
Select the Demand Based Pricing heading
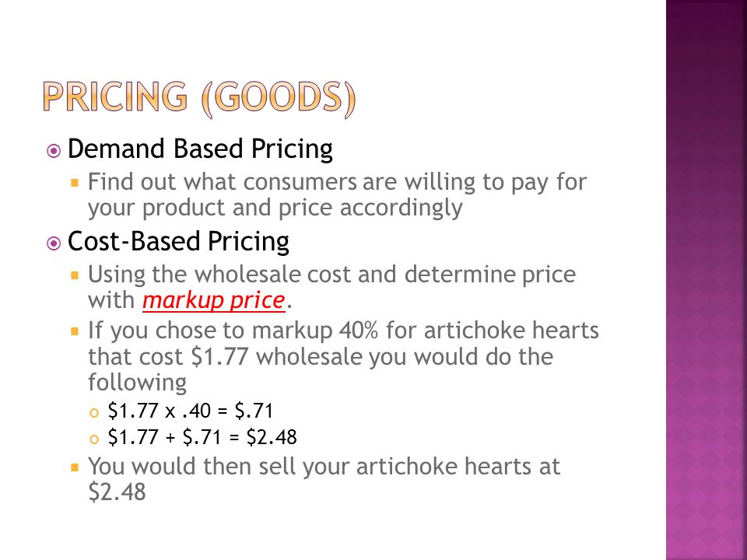pyautogui.click(x=200, y=148)
